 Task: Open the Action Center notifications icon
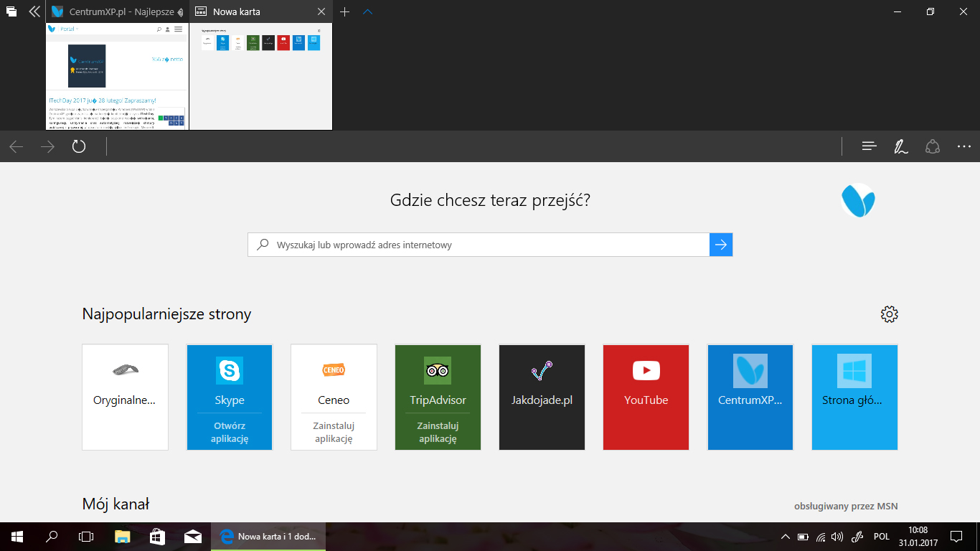click(x=956, y=537)
